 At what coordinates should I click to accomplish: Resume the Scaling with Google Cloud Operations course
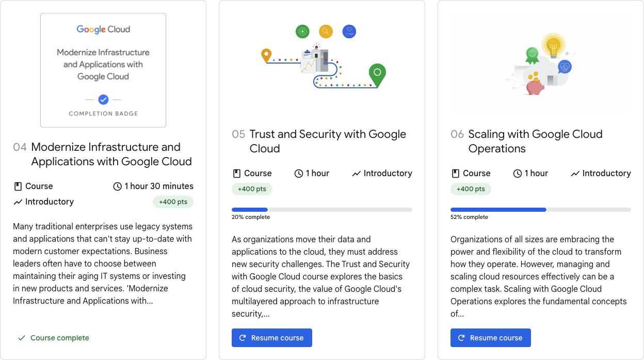[491, 338]
